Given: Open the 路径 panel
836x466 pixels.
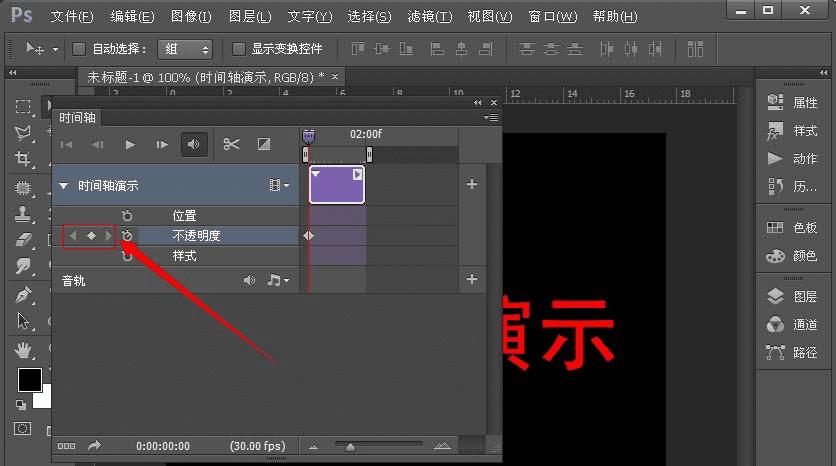Looking at the screenshot, I should point(793,352).
